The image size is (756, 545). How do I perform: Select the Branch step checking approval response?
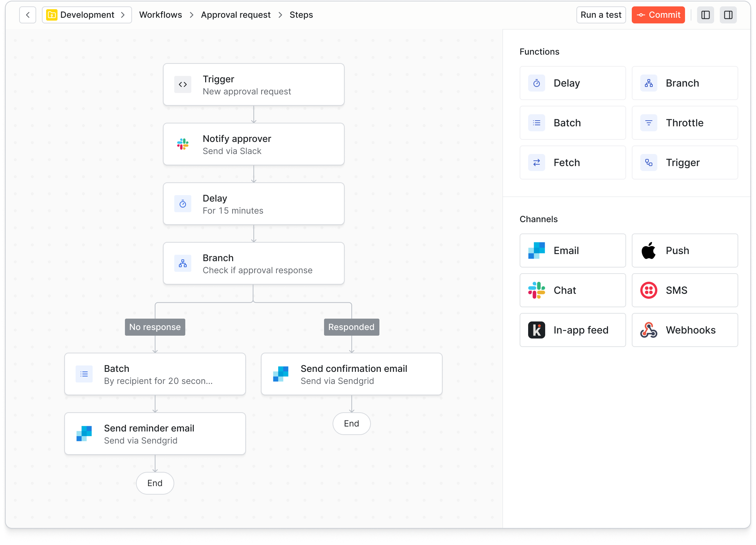point(253,263)
